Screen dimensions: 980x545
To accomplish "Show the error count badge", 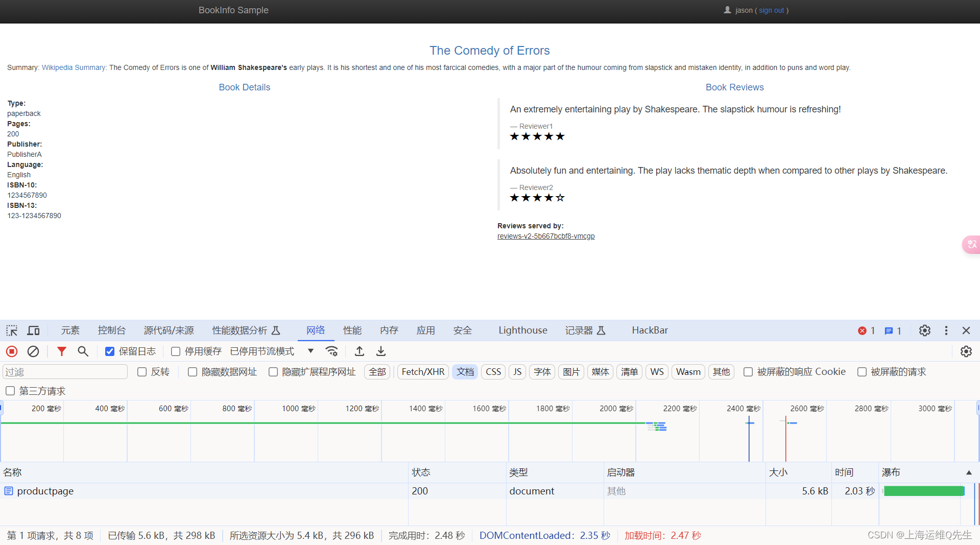I will click(x=867, y=330).
